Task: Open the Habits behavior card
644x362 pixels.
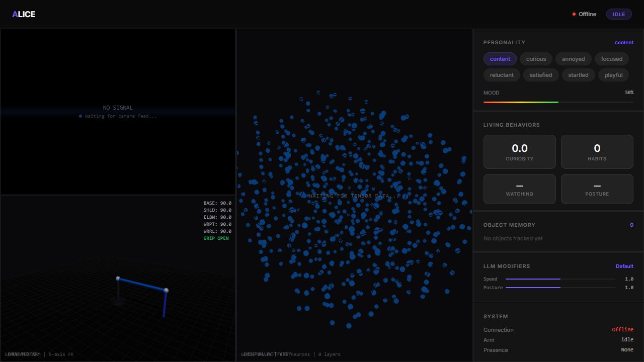Action: 597,152
